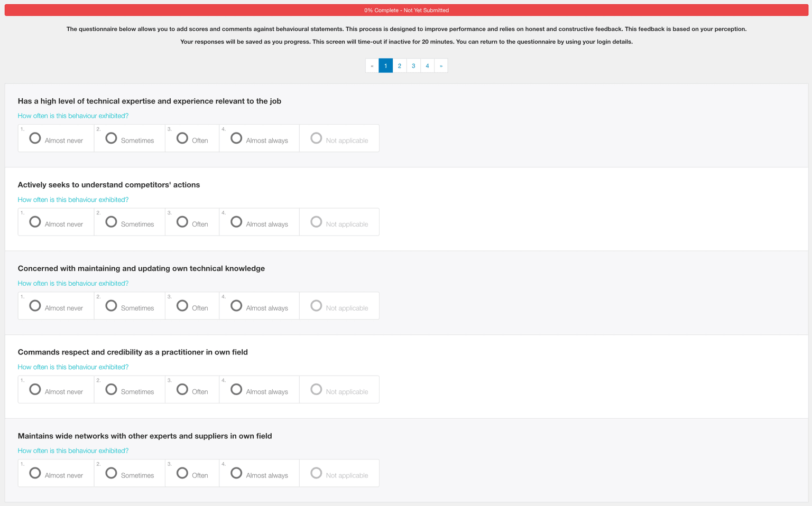Pick Almost always for updating technical knowledge
812x506 pixels.
point(236,306)
